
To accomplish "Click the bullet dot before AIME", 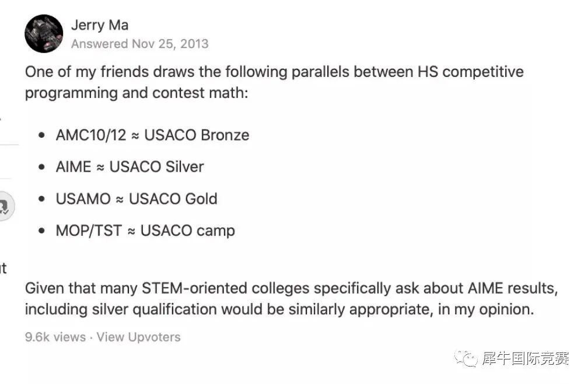I will 41,167.
